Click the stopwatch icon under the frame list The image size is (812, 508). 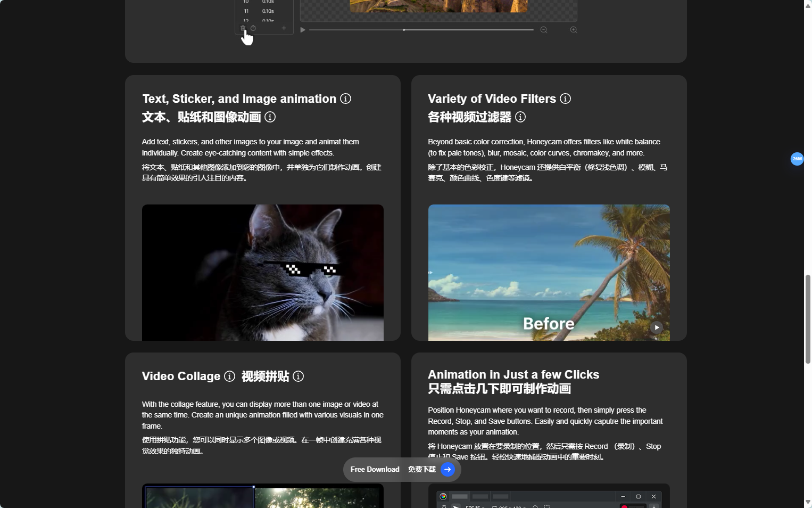(253, 28)
